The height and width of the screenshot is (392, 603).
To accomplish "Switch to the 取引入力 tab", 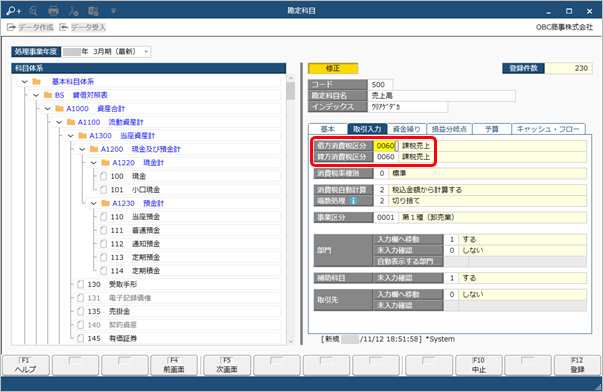I will [367, 129].
